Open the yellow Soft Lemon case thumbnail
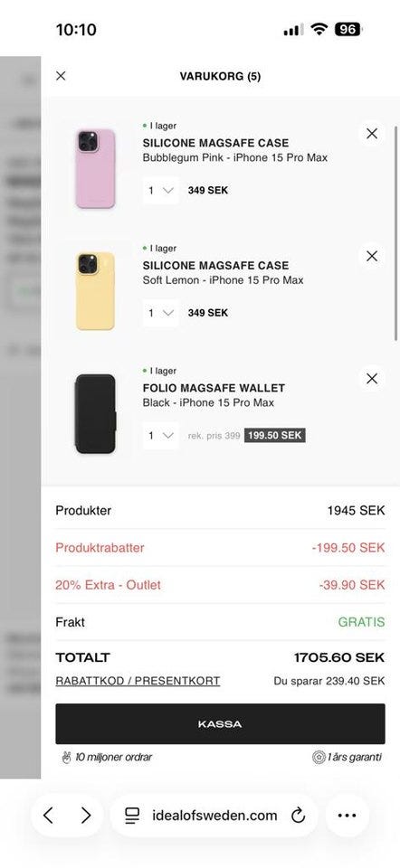 click(95, 291)
